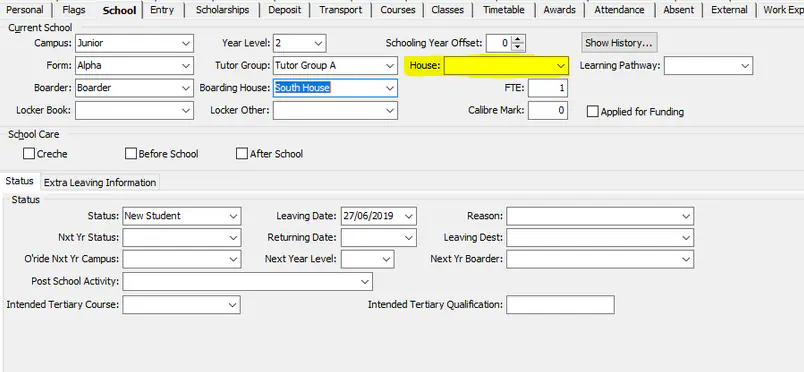Enable the Creche checkbox

[29, 153]
